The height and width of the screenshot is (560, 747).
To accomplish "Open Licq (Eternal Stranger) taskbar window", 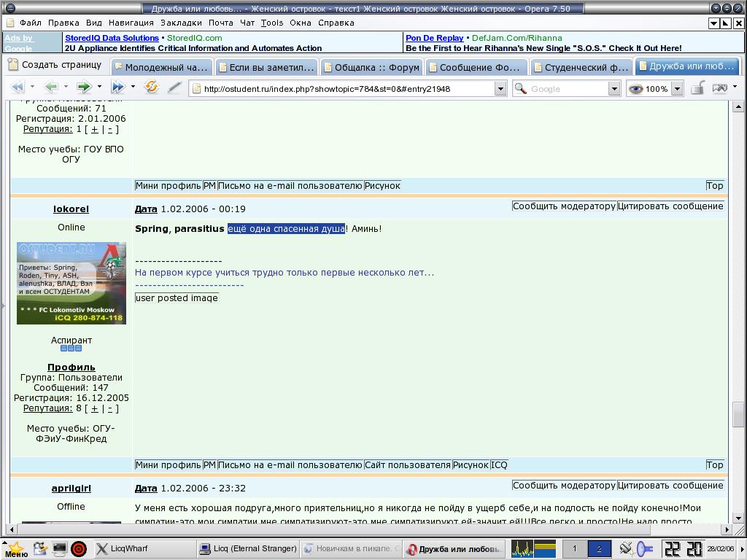I will click(x=248, y=548).
